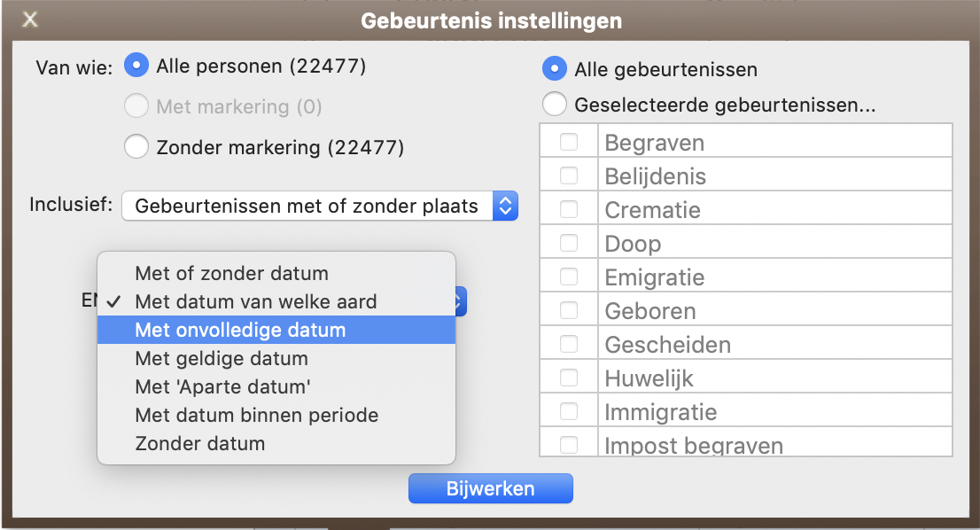The image size is (980, 530).
Task: Select the 'Met 'Aparte datum'' option
Action: tap(222, 387)
